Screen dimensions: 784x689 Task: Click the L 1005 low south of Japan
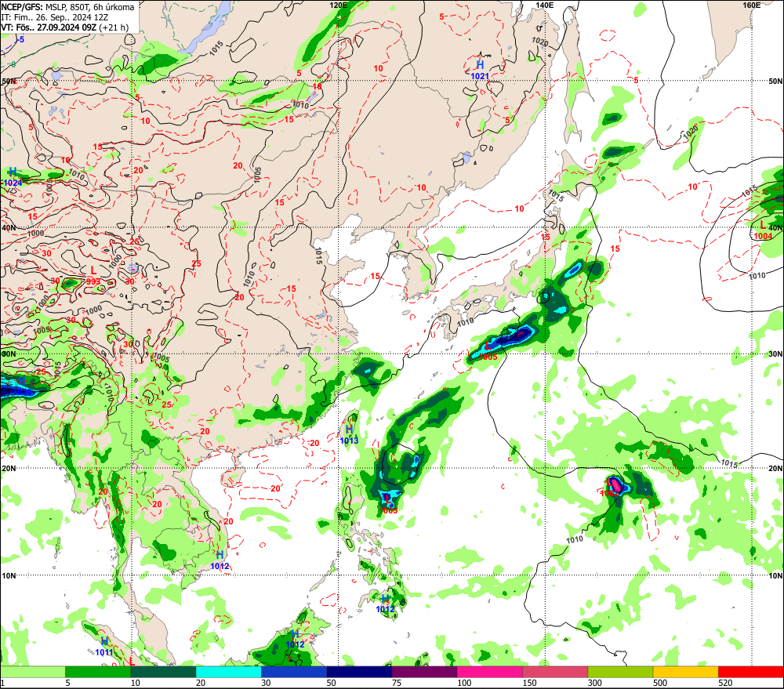(488, 350)
